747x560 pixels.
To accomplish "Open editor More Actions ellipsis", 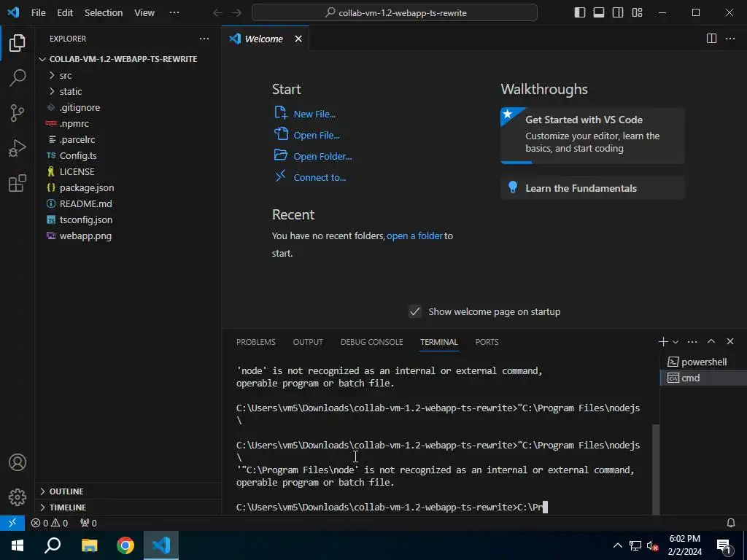I will (x=730, y=39).
